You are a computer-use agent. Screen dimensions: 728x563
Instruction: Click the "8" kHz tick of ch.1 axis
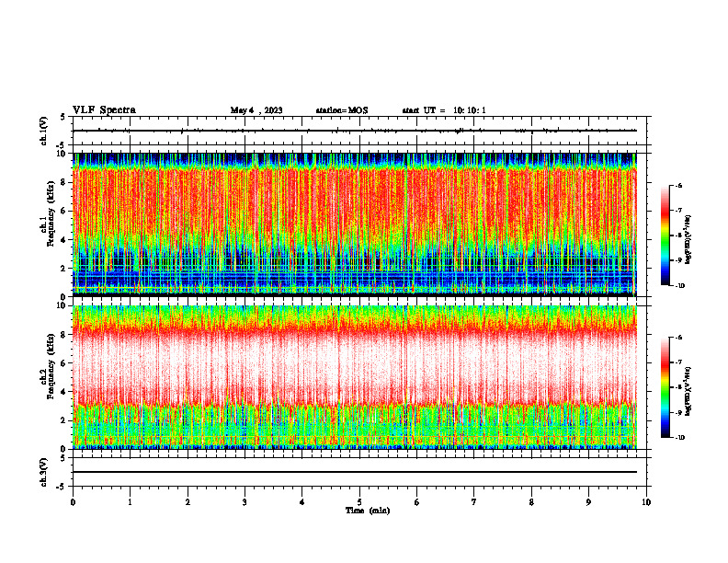click(64, 182)
